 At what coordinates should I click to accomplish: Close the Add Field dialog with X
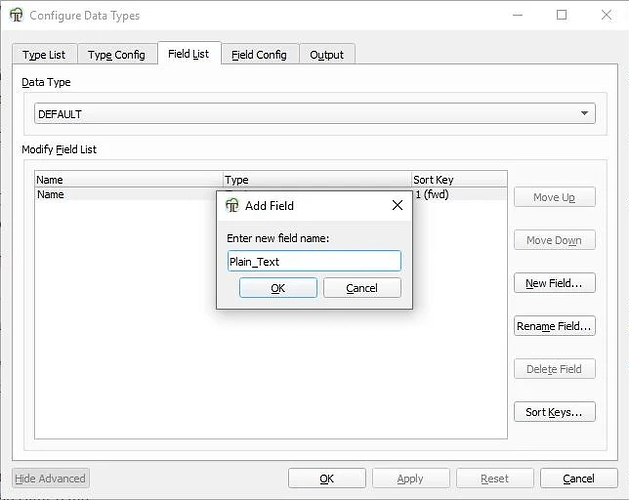tap(397, 205)
